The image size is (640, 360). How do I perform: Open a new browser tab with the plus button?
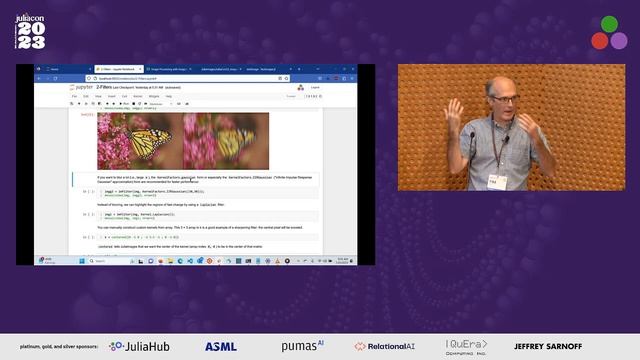(x=299, y=69)
